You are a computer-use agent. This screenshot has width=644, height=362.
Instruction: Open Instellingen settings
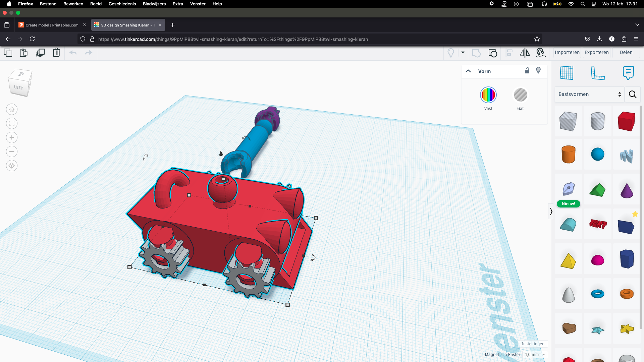pos(533,344)
